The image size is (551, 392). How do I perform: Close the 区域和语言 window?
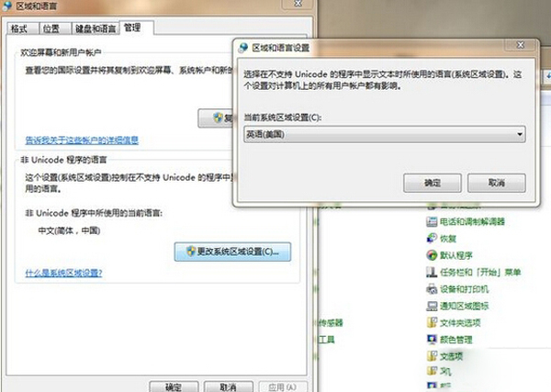pos(298,4)
